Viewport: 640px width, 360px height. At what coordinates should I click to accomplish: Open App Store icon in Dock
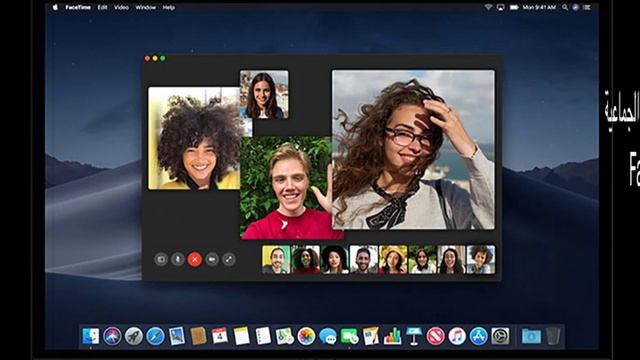click(x=478, y=336)
